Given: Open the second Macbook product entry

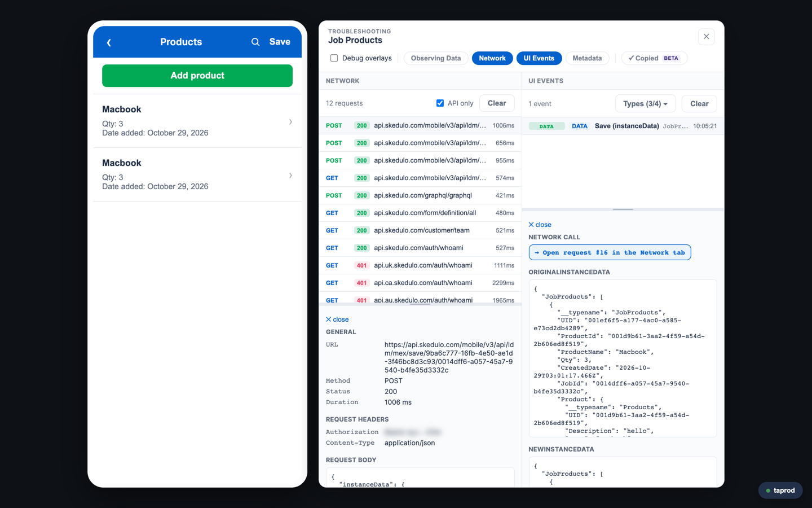Looking at the screenshot, I should click(197, 174).
